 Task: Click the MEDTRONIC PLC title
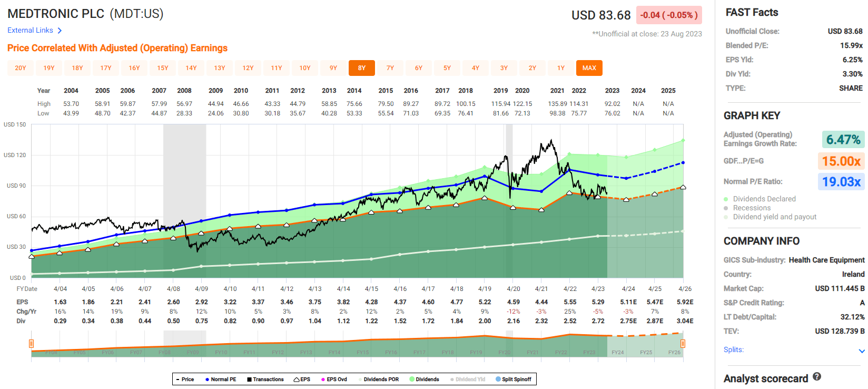(x=56, y=14)
